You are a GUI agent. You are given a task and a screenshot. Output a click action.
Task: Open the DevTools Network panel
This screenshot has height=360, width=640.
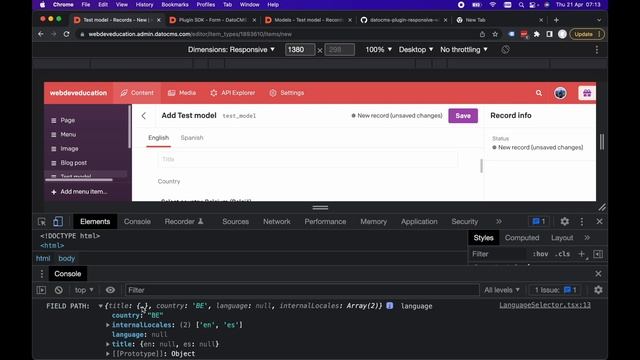277,222
